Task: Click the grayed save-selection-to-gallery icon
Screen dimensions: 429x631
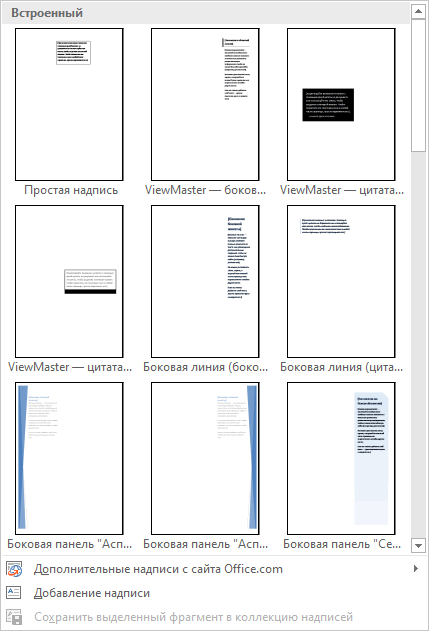Action: click(x=14, y=617)
